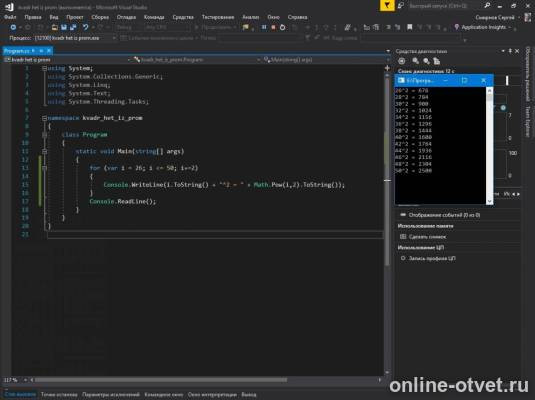Pause debugging with the Break All icon
This screenshot has width=535, height=400.
(264, 27)
